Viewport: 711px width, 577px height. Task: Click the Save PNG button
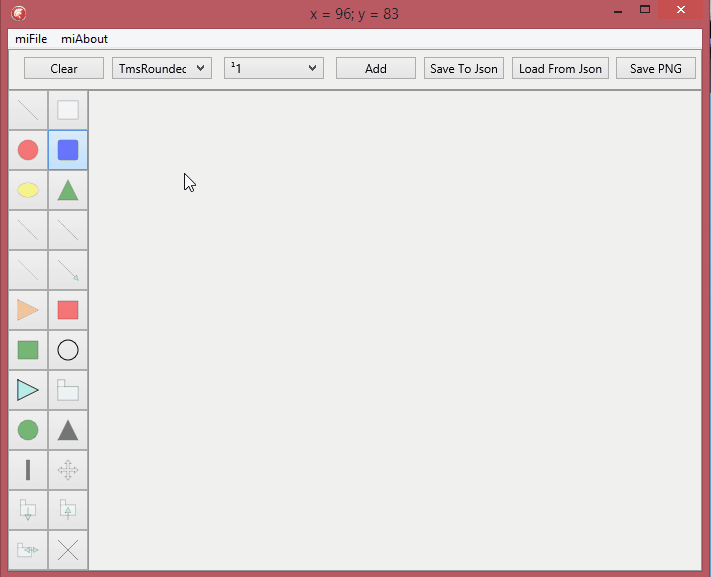[x=656, y=68]
